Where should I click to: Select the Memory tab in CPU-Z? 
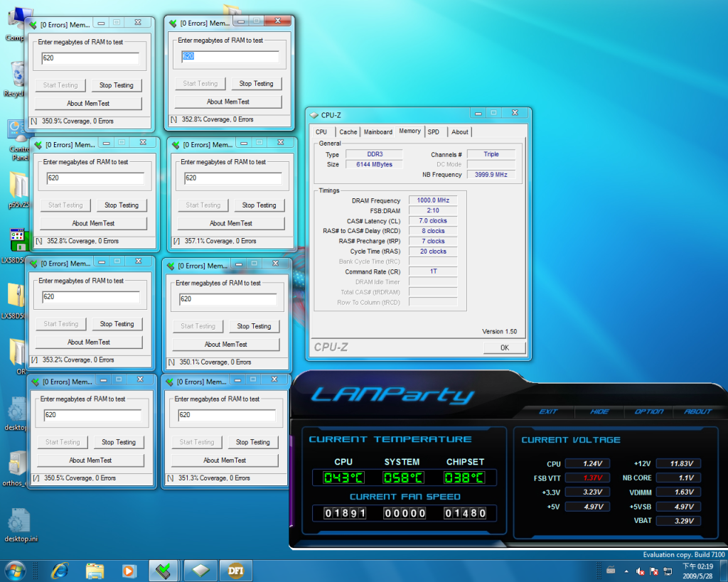pyautogui.click(x=410, y=131)
